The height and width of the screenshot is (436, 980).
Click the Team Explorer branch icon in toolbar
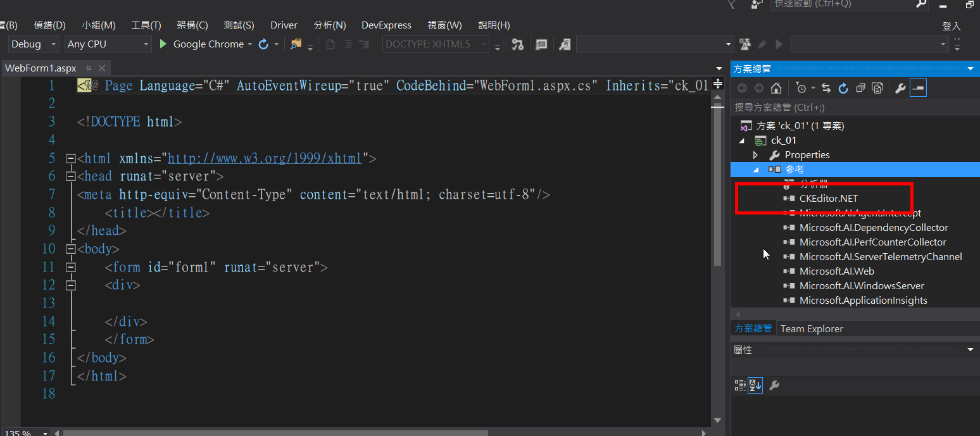pos(518,44)
